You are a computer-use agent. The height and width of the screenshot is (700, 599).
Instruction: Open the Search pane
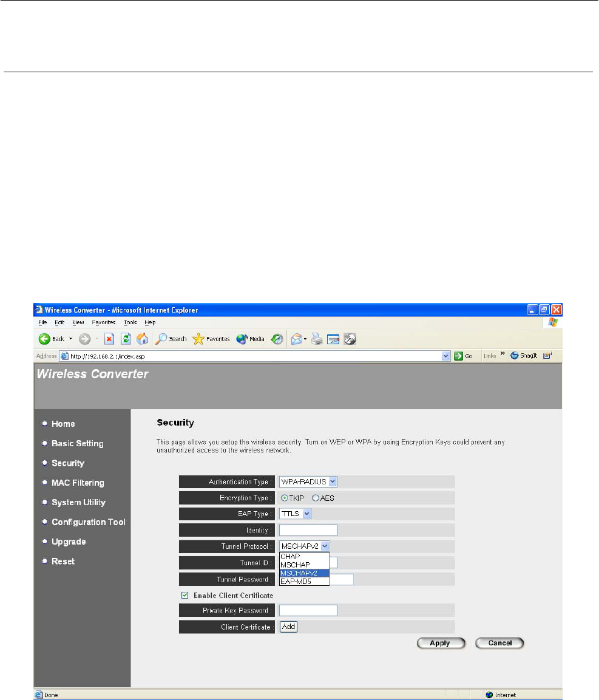(171, 339)
